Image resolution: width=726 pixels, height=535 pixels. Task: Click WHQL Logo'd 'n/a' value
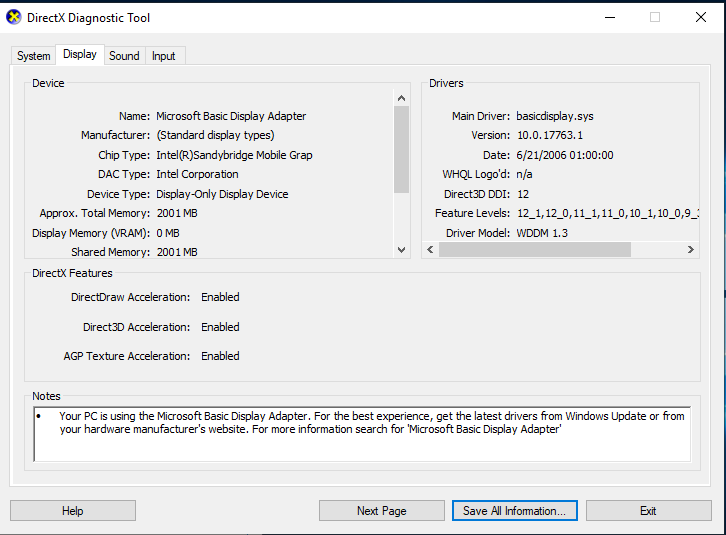pos(525,174)
